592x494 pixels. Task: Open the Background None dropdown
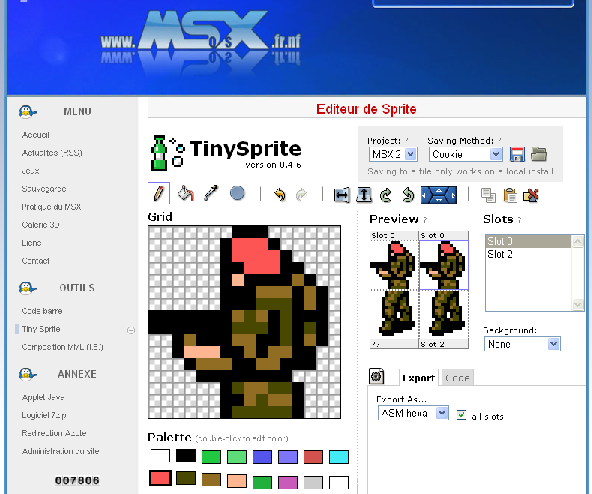point(522,344)
